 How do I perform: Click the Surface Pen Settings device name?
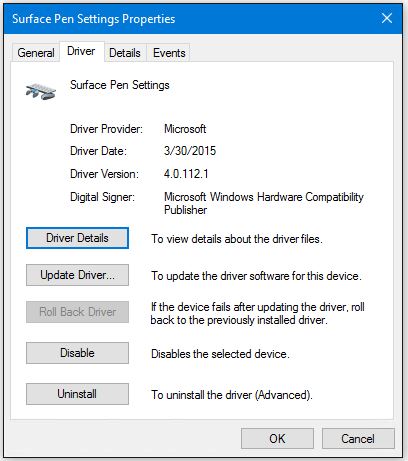[x=120, y=85]
